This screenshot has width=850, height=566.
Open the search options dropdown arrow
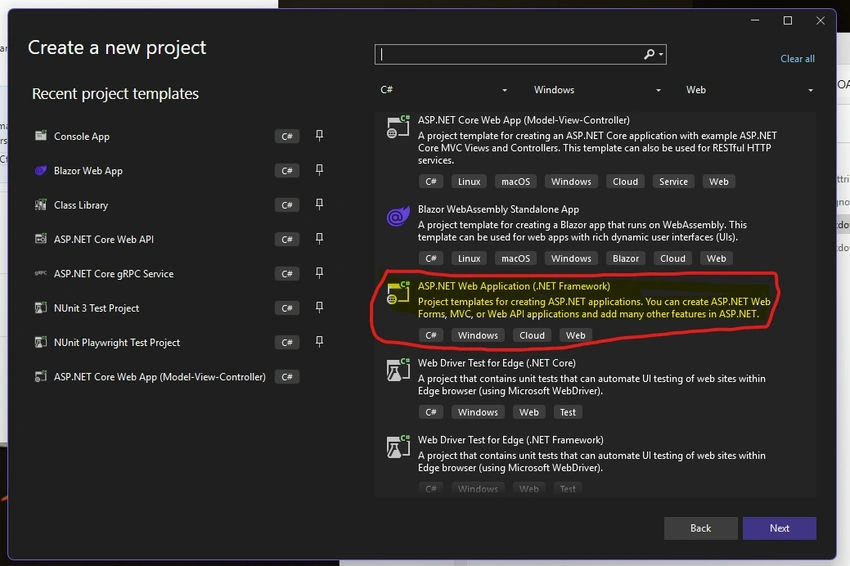661,54
